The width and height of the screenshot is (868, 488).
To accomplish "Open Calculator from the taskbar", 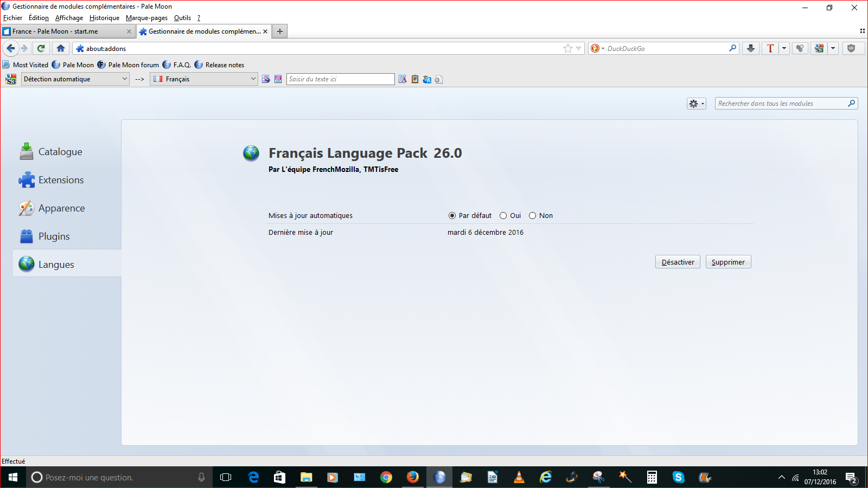I will pyautogui.click(x=652, y=477).
